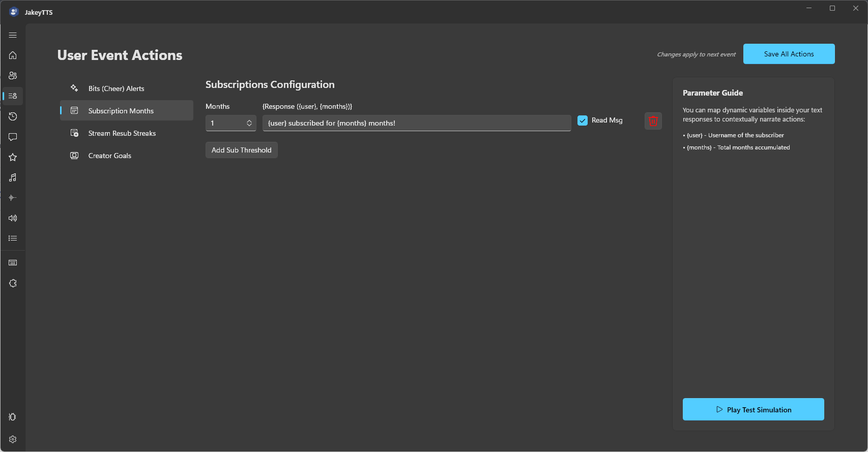
Task: Open the puzzle piece plugins icon
Action: pos(13,283)
